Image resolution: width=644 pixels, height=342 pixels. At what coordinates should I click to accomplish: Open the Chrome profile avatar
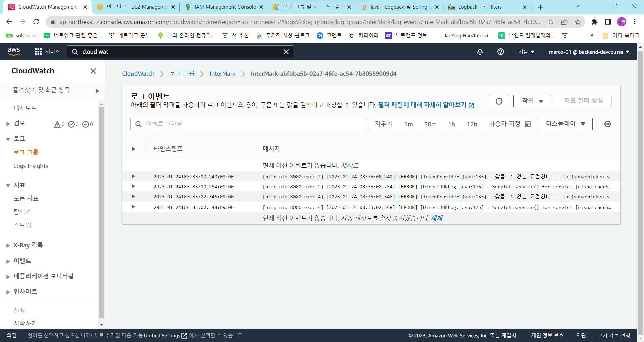coord(621,22)
